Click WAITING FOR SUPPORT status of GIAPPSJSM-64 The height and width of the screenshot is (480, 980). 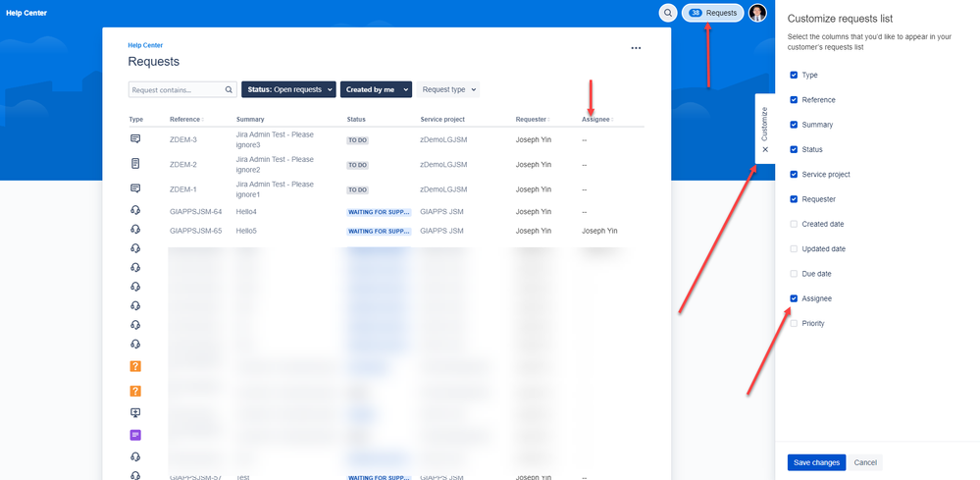click(380, 212)
